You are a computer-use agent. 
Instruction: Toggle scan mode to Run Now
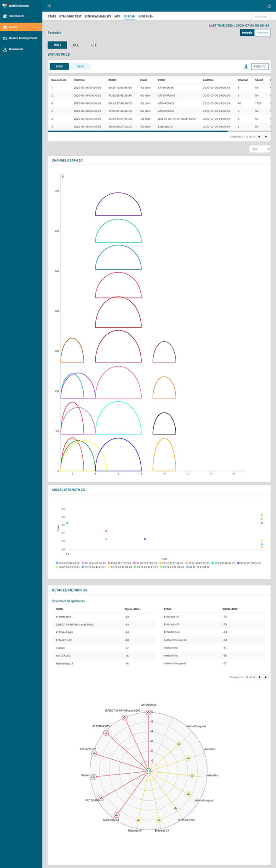point(263,33)
